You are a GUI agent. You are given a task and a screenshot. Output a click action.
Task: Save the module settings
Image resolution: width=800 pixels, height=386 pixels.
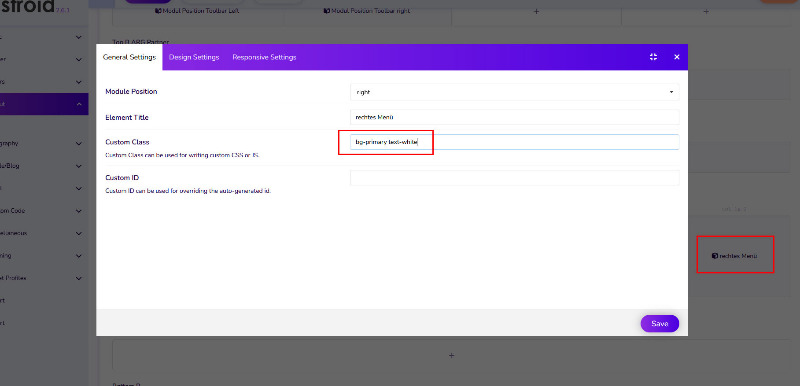pos(660,324)
